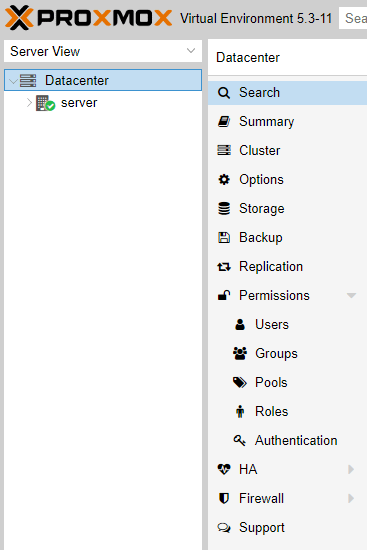Collapse the Permissions submenu arrow
This screenshot has width=367, height=550.
(x=351, y=296)
